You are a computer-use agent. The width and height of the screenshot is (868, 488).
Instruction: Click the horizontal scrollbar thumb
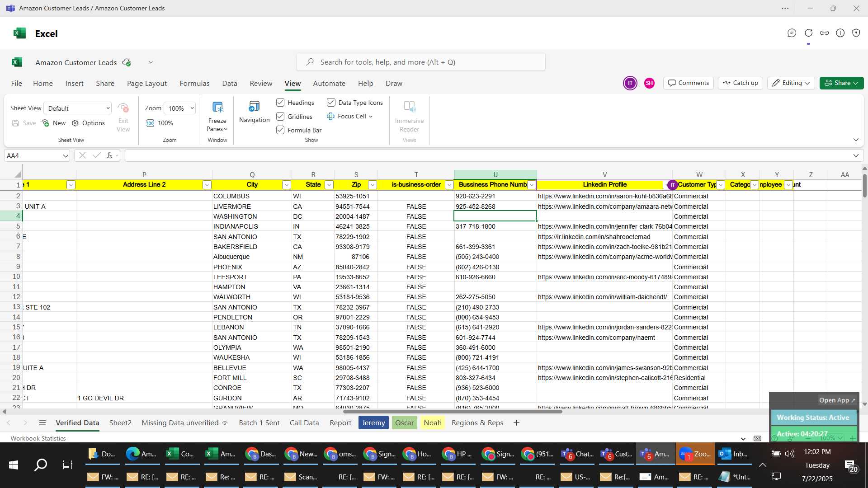(453, 412)
